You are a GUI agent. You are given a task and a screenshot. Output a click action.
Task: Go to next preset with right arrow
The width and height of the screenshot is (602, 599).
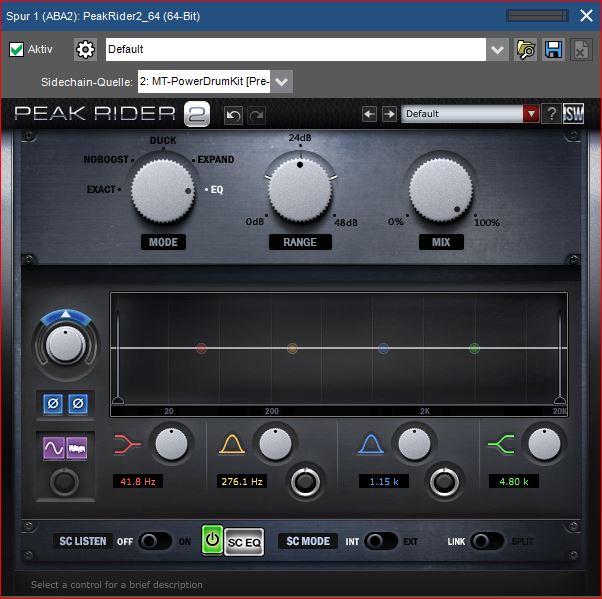coord(389,114)
